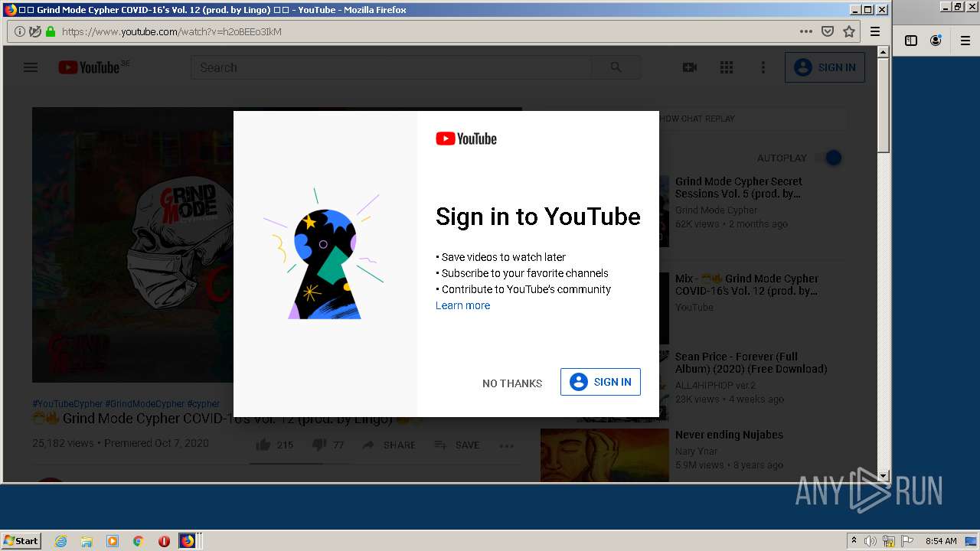This screenshot has width=980, height=551.
Task: Save the page to Pocket
Action: (828, 31)
